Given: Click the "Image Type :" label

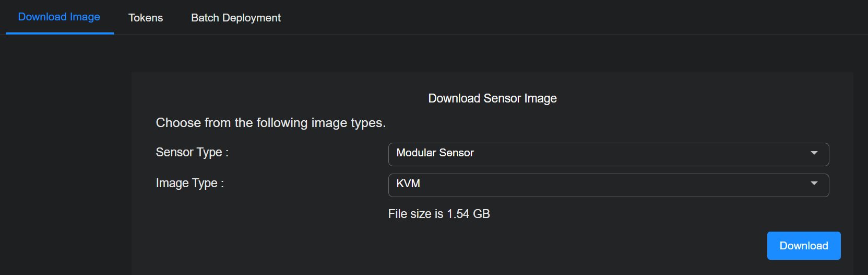Looking at the screenshot, I should coord(189,183).
